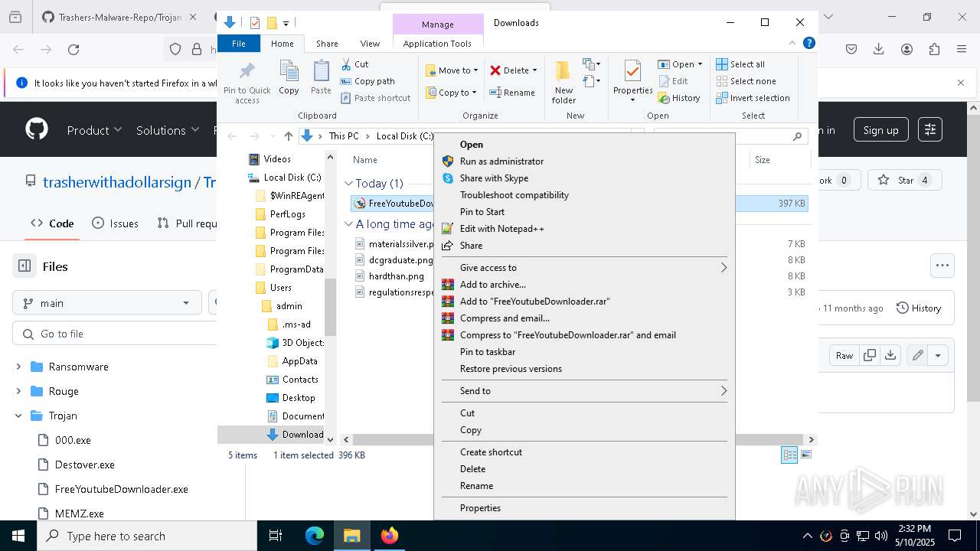The width and height of the screenshot is (980, 551).
Task: Click Rename in the Organize group
Action: (512, 93)
